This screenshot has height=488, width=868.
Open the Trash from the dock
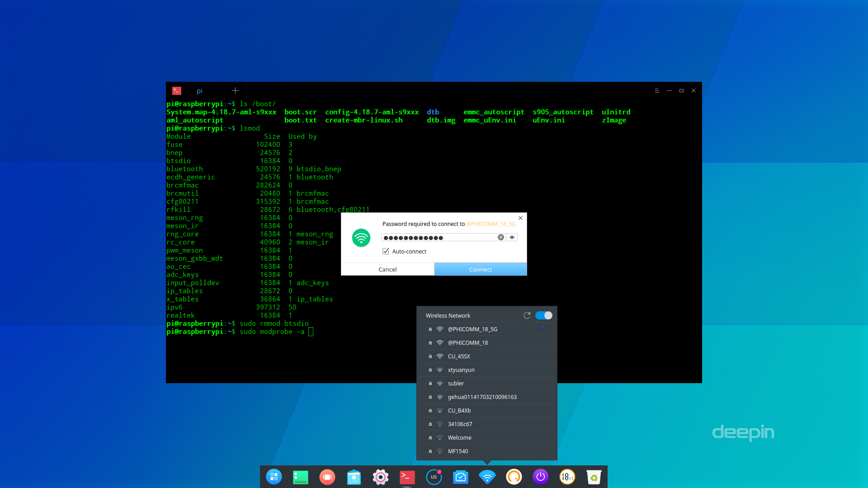pos(594,477)
